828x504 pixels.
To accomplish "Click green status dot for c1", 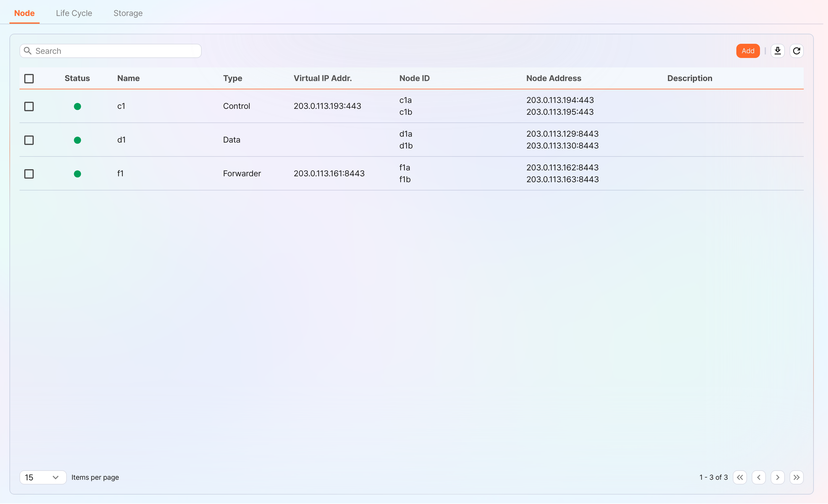I will 77,106.
